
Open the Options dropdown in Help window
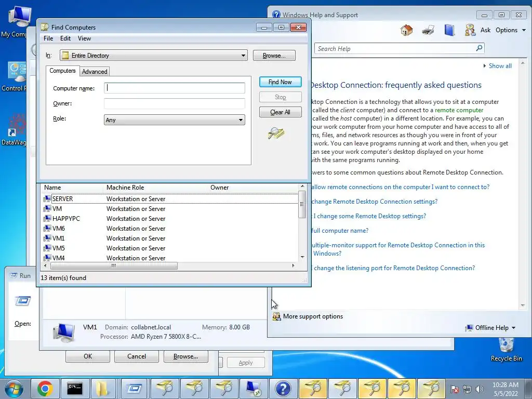511,30
